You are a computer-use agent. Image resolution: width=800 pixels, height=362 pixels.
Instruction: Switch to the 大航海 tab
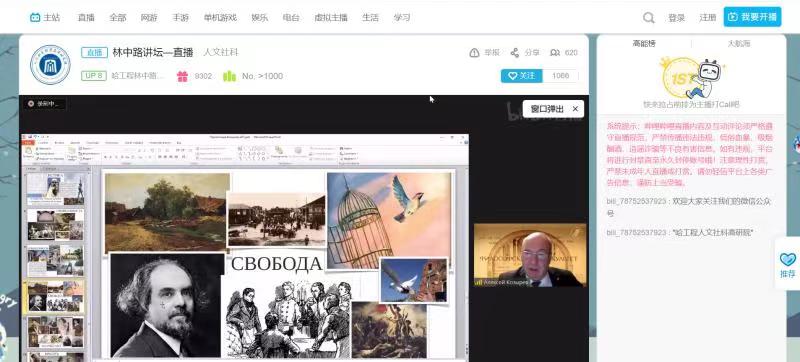738,43
